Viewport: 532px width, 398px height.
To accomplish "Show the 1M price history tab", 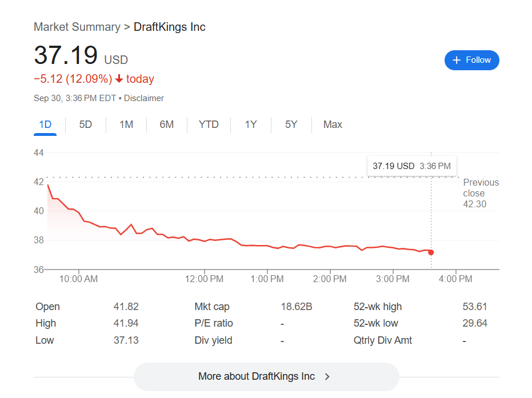I will (x=126, y=124).
